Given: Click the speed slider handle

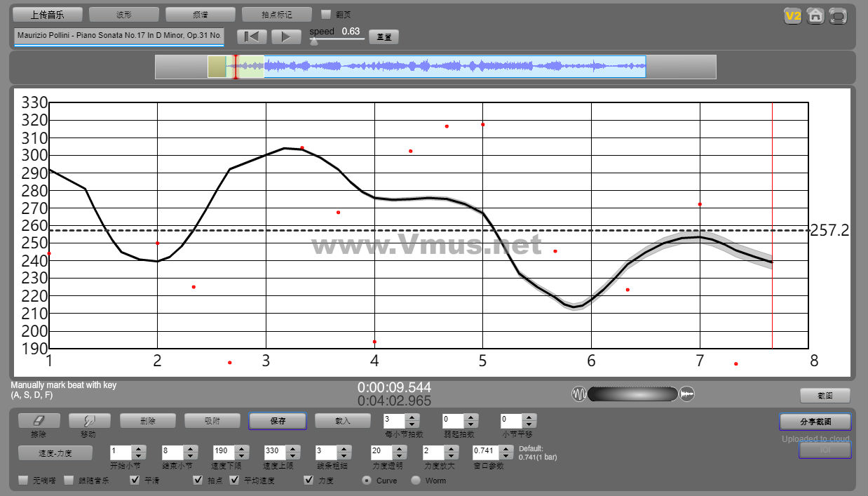Looking at the screenshot, I should coord(314,41).
